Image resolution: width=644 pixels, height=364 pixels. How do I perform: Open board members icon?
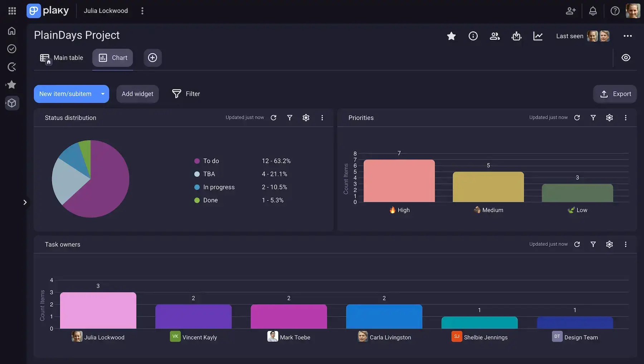coord(494,36)
